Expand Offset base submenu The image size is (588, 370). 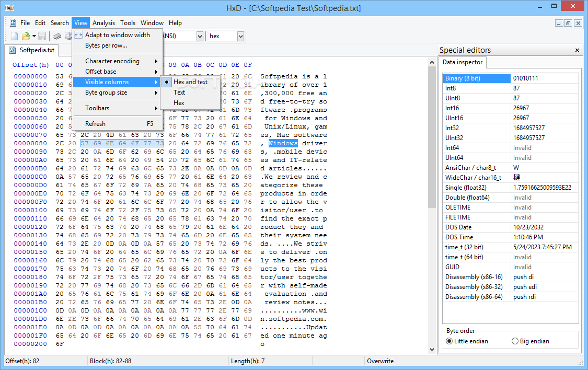(118, 72)
